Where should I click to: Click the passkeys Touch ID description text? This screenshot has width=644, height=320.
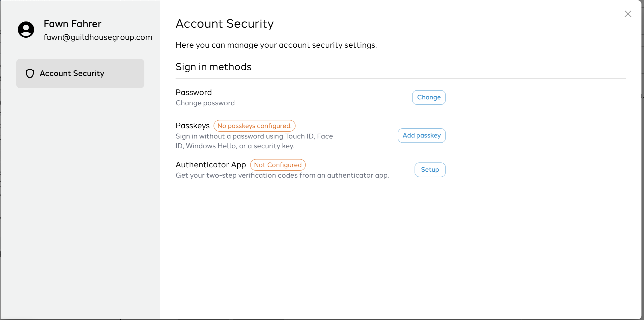(x=254, y=141)
